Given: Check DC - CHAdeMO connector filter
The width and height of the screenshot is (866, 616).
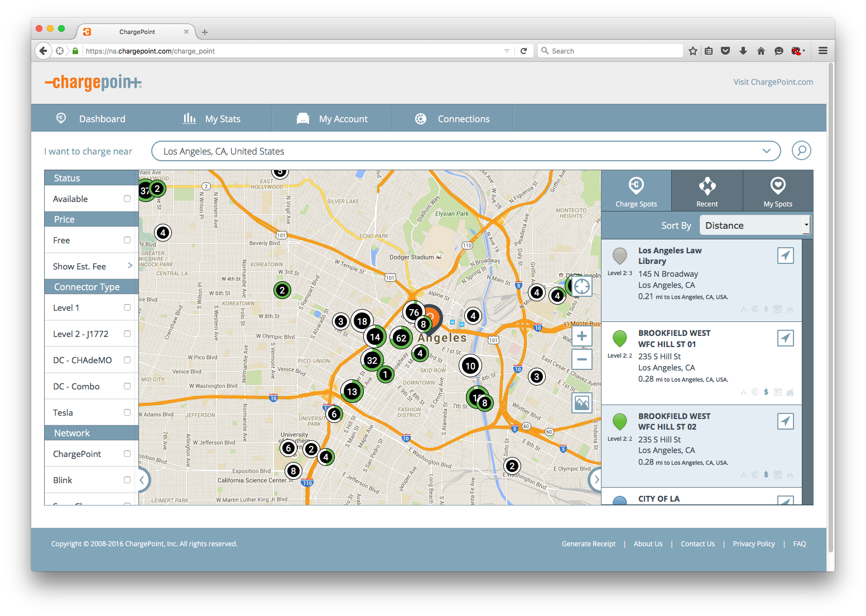Looking at the screenshot, I should [x=127, y=360].
